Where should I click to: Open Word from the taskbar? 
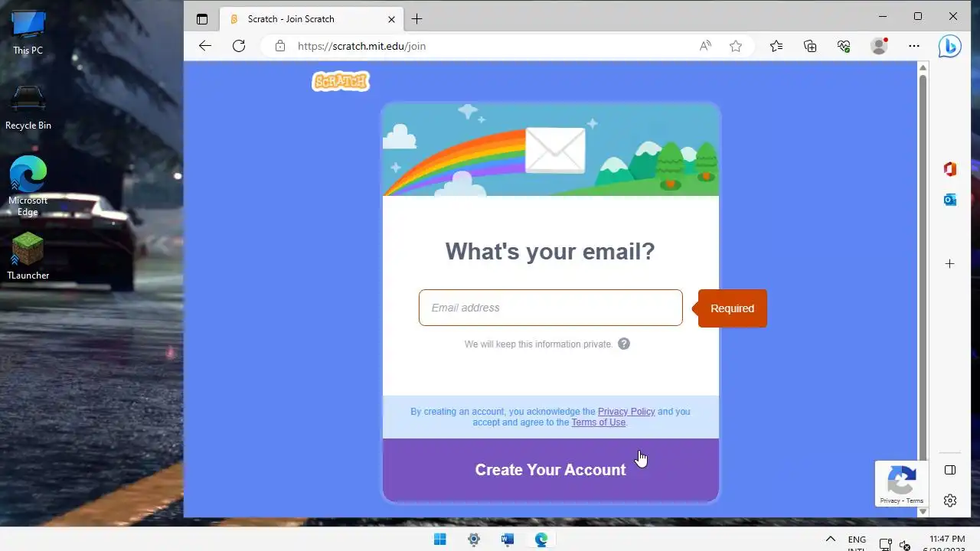pos(508,540)
